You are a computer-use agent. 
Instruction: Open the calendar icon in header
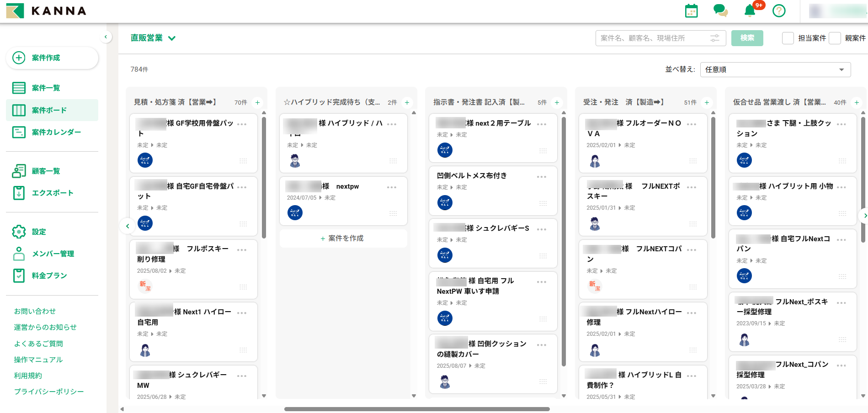tap(691, 11)
